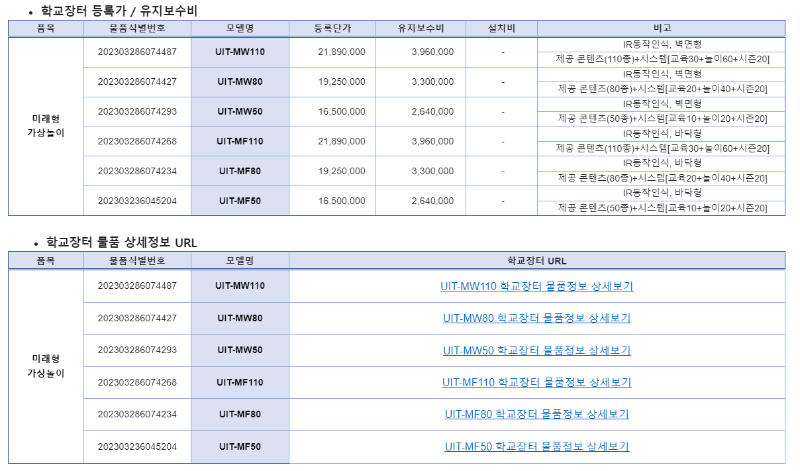This screenshot has width=800, height=471.
Task: Click the 제공 콘텐츠(50종) note in the UIT-MF50 row
Action: [662, 208]
